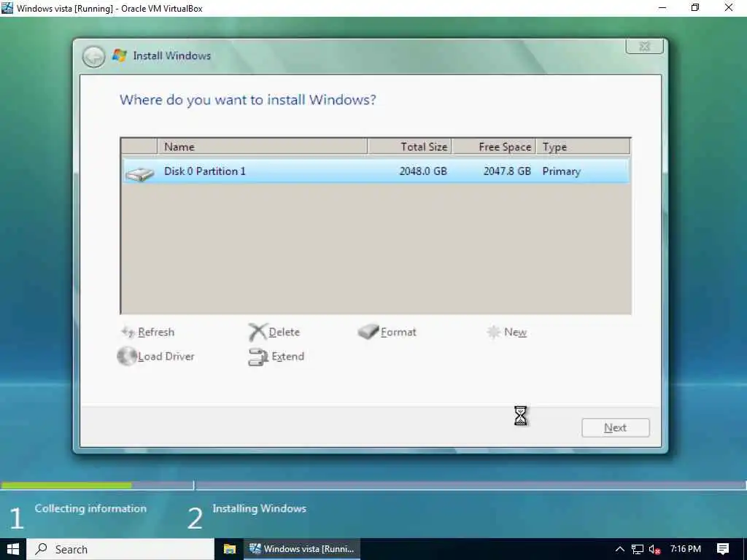This screenshot has height=560, width=747.
Task: Click the Installing Windows step label
Action: 259,508
